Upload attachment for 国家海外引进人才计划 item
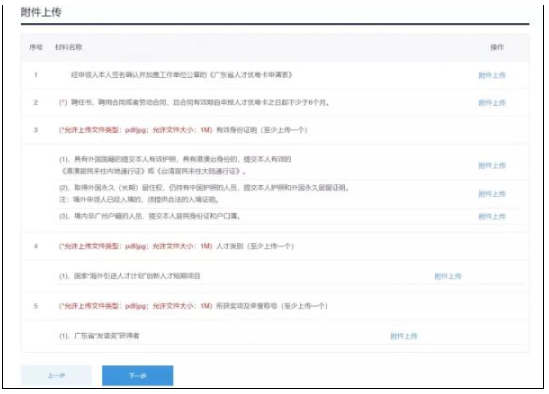 pos(448,276)
